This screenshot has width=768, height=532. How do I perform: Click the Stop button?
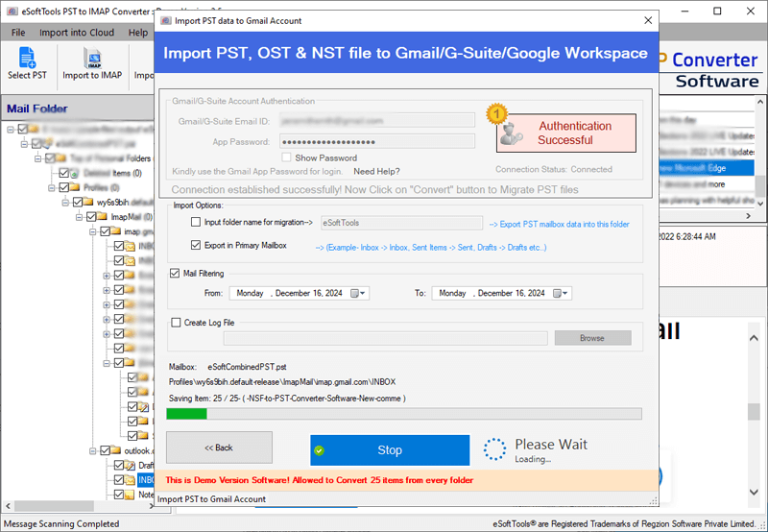390,450
